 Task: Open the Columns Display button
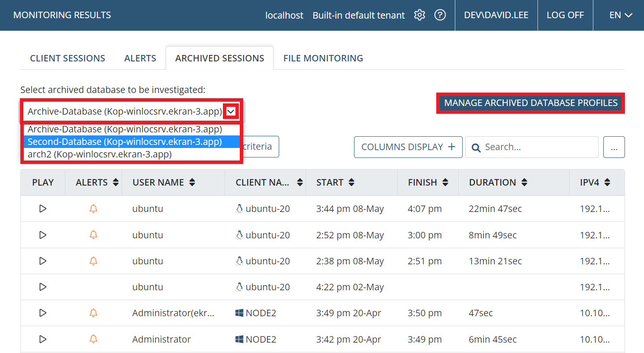(408, 147)
